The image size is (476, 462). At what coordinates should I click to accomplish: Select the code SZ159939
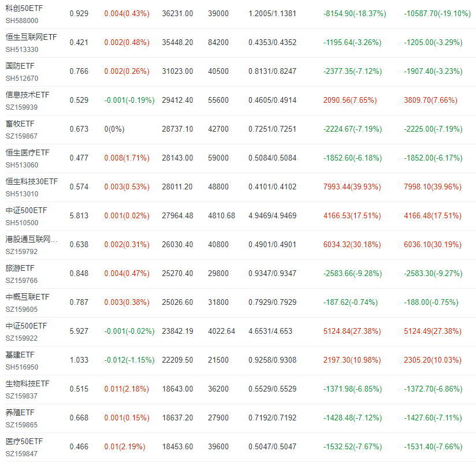tap(21, 107)
